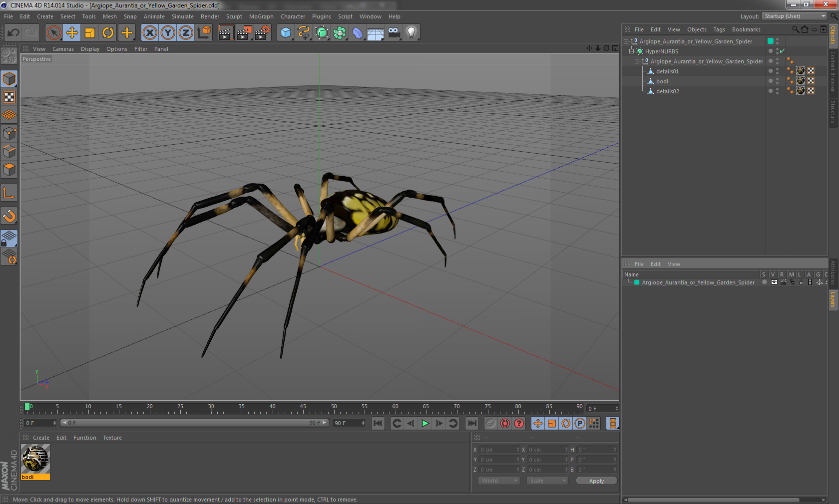Open Render Settings gear clapperboard
Image resolution: width=839 pixels, height=504 pixels.
coord(262,33)
